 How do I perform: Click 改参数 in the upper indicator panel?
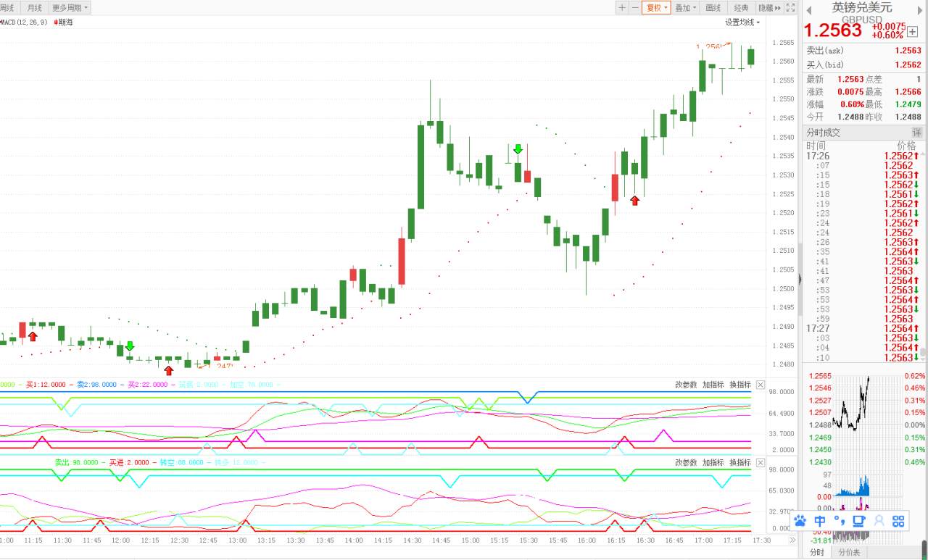[686, 385]
